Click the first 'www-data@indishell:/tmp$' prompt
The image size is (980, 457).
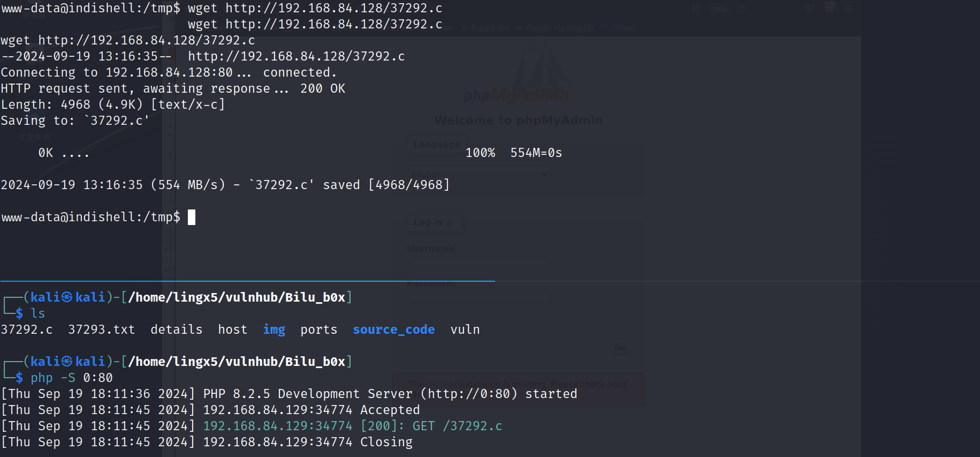90,8
